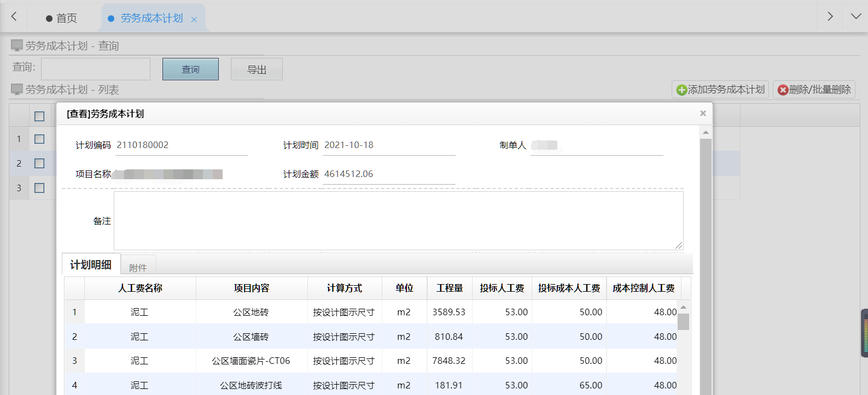Click the 查询 search input field

pos(96,69)
